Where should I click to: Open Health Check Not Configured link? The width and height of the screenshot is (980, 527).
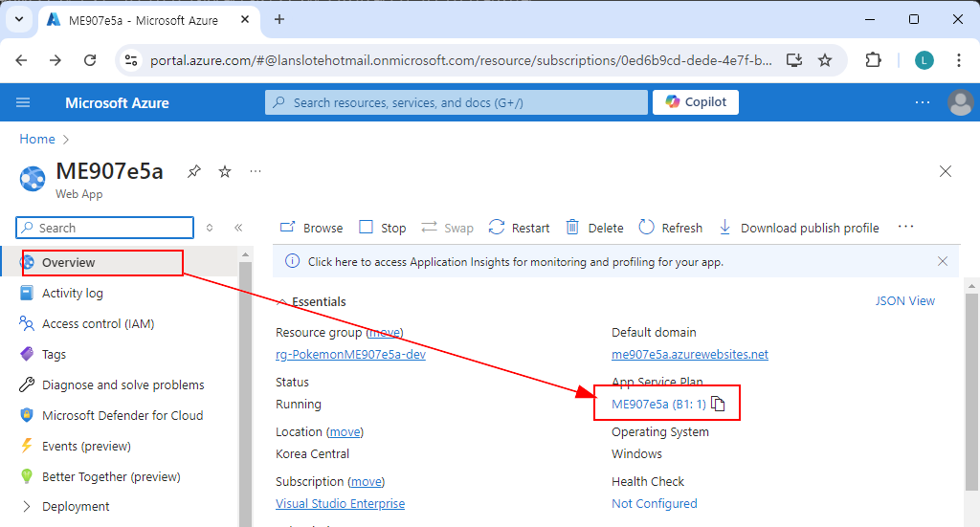point(655,503)
